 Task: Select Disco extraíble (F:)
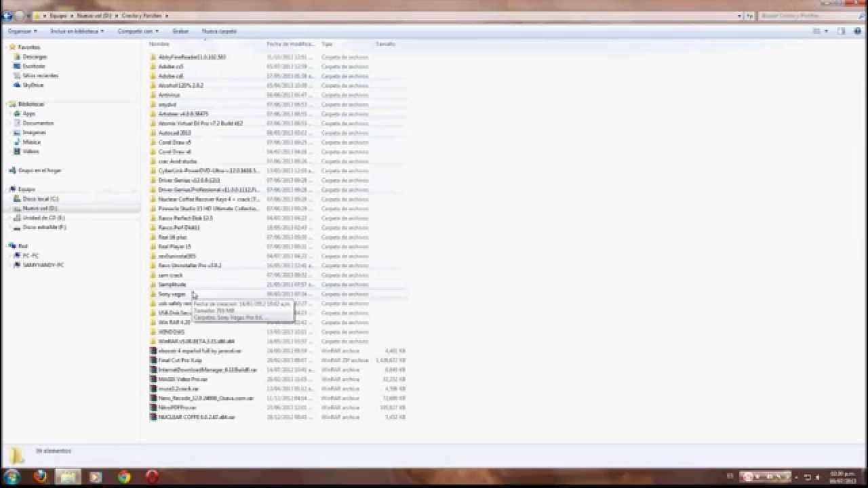(x=44, y=228)
